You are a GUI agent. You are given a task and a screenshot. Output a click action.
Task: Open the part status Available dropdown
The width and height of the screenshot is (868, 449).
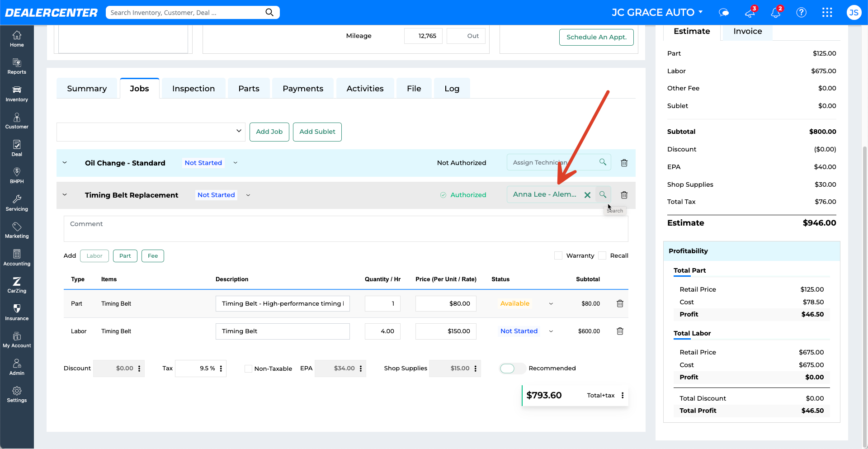click(x=551, y=304)
